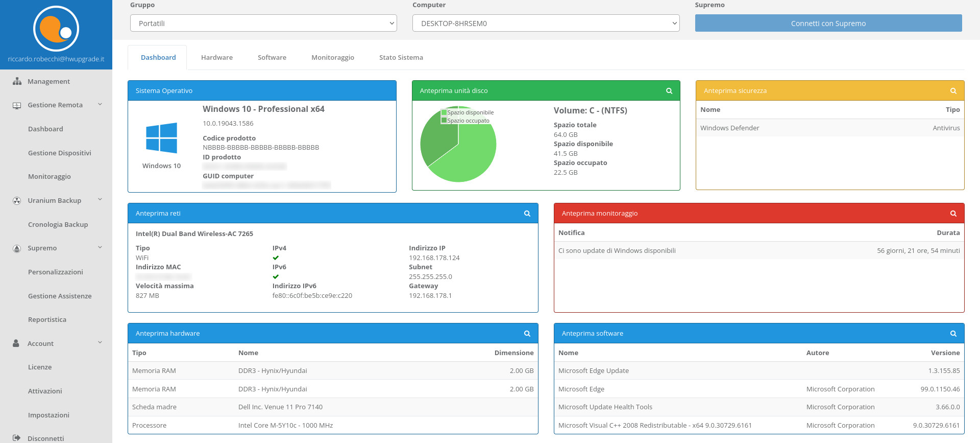Open hardware preview magnifier icon
Screen dimensions: 980x443
coord(527,334)
